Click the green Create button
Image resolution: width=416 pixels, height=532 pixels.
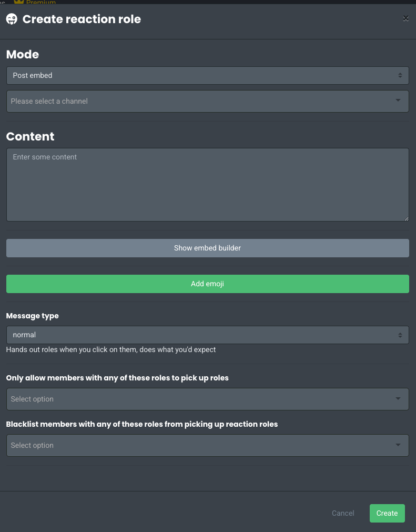(387, 513)
